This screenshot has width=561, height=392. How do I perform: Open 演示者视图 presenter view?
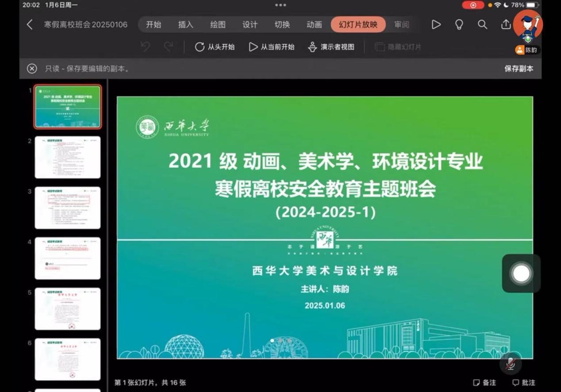331,47
